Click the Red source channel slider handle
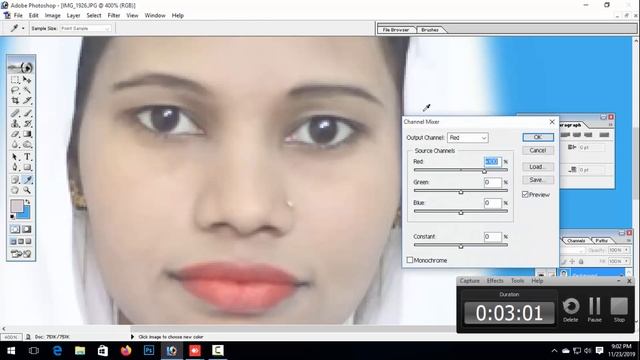This screenshot has width=640, height=360. coord(484,171)
